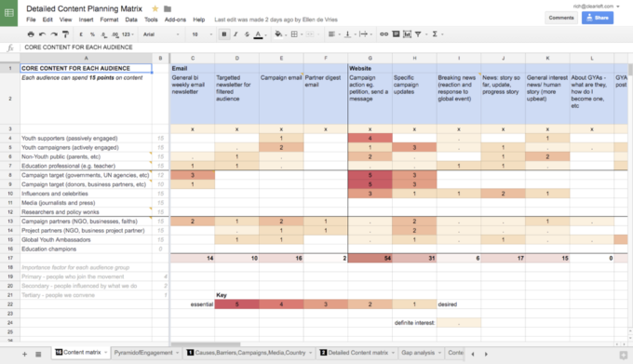Open the all sheets list icon
The height and width of the screenshot is (364, 633).
click(38, 354)
